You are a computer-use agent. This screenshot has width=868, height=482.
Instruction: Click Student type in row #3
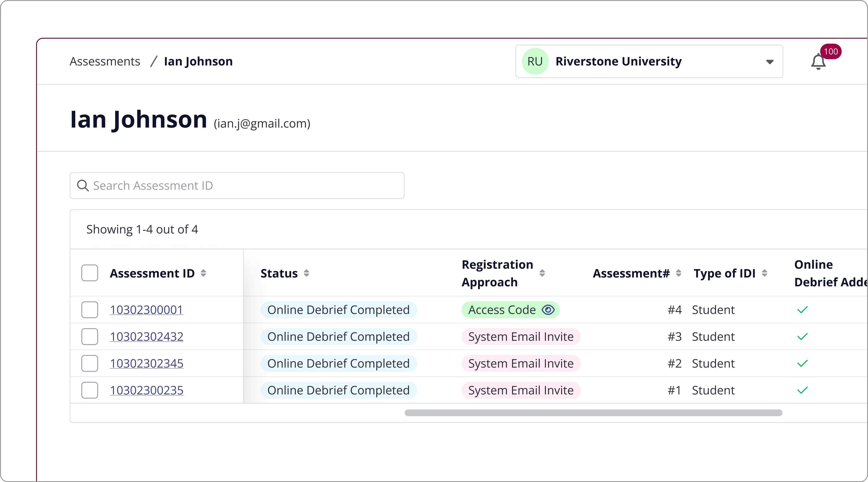click(713, 336)
